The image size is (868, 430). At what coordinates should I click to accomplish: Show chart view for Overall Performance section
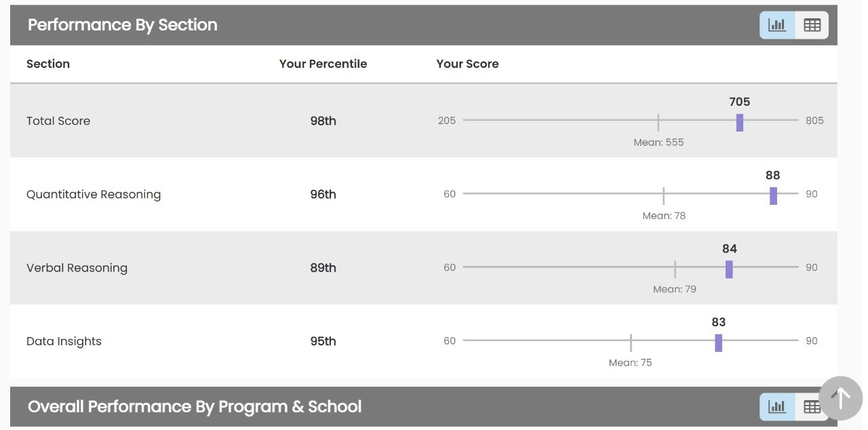(777, 407)
